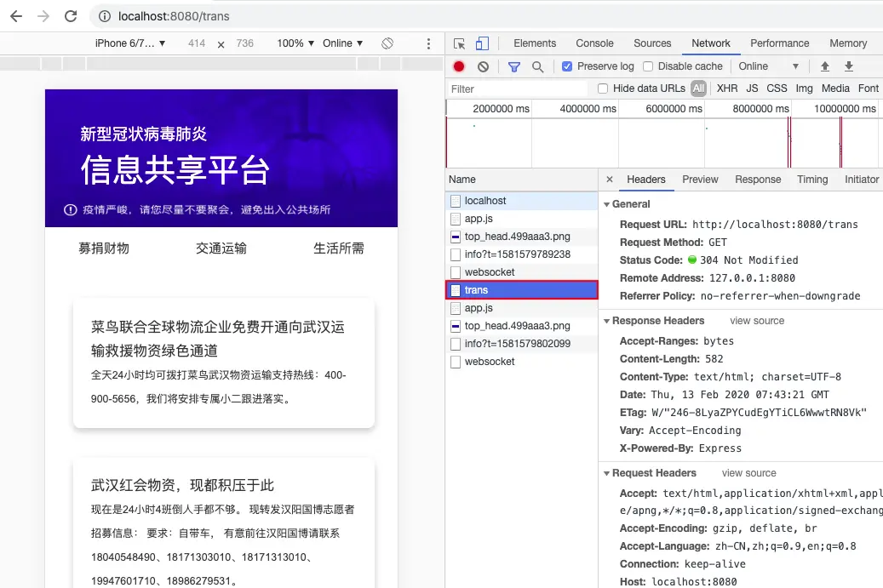
Task: Rotate the device with the rotate icon
Action: tap(387, 43)
